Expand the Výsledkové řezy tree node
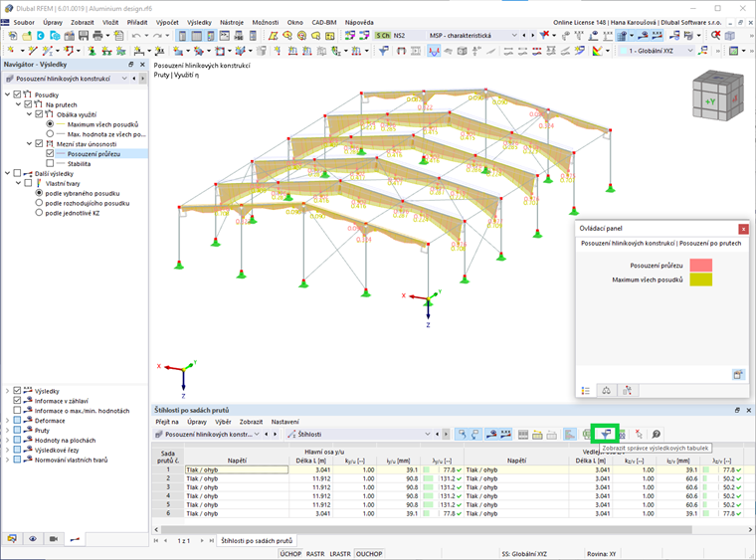Viewport: 756px width, 560px height. [7, 450]
